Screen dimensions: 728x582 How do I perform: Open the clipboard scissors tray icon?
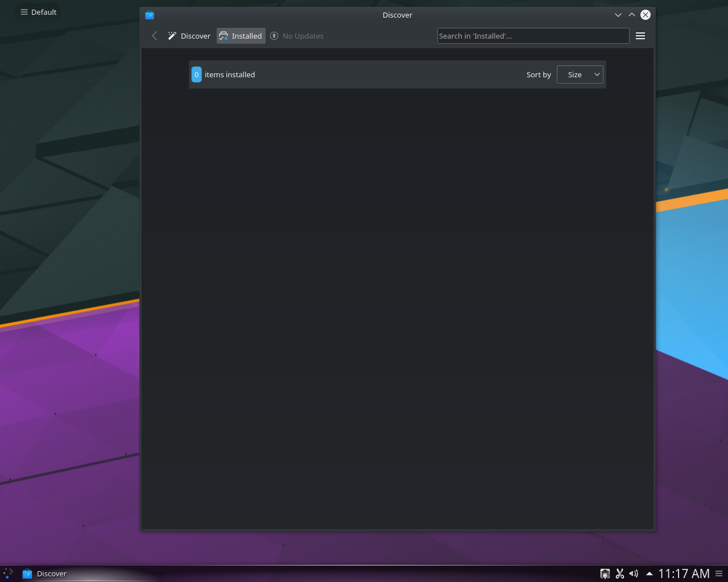[x=620, y=574]
